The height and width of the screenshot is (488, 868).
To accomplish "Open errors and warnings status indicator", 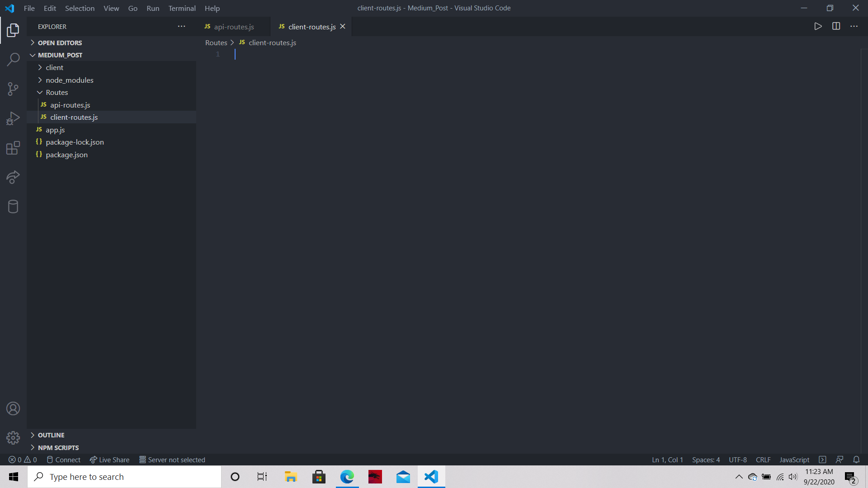I will click(23, 460).
